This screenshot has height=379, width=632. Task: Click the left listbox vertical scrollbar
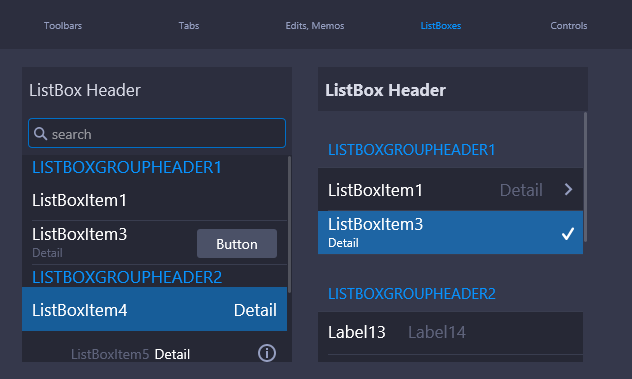tap(289, 224)
